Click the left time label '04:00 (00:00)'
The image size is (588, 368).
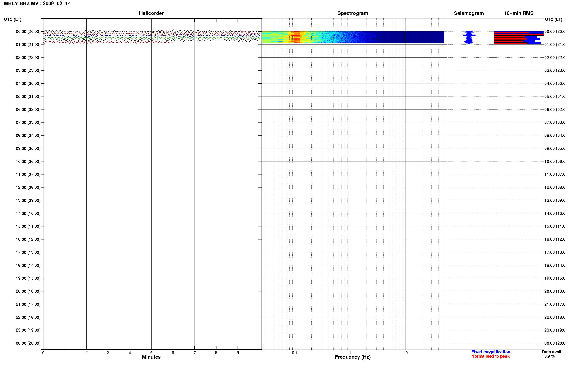coord(28,83)
